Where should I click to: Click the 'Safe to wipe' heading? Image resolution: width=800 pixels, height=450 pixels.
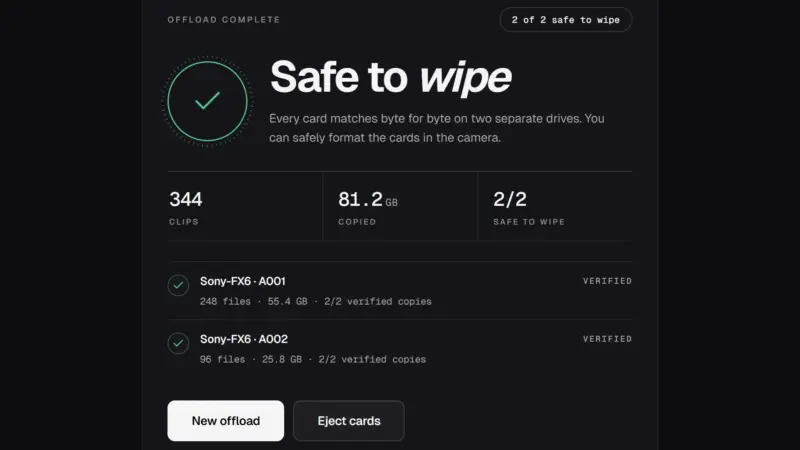pos(390,77)
